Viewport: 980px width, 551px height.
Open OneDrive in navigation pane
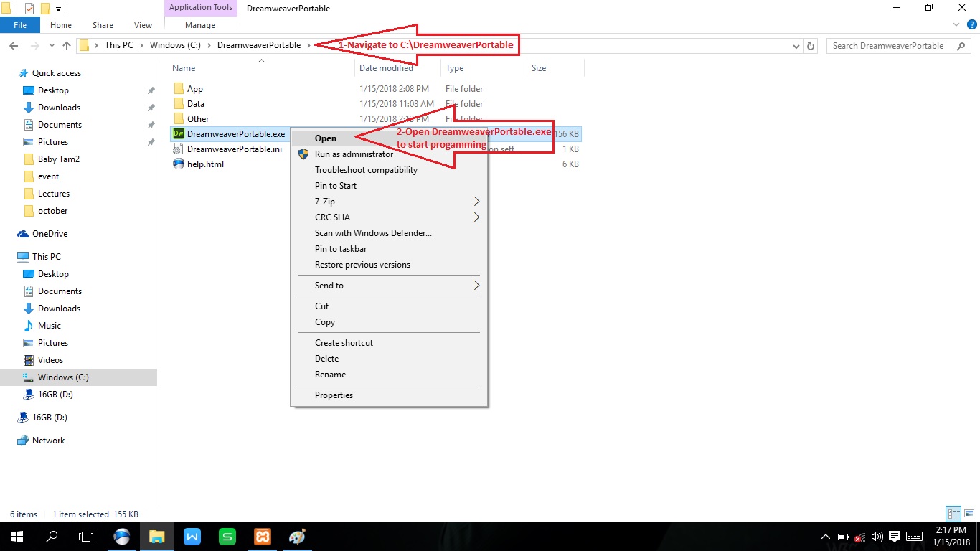(50, 234)
